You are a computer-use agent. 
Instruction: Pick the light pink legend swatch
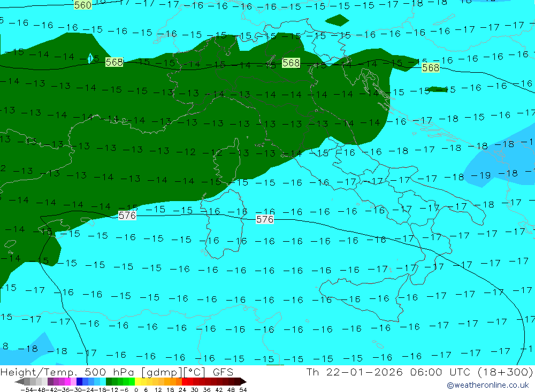click(73, 381)
